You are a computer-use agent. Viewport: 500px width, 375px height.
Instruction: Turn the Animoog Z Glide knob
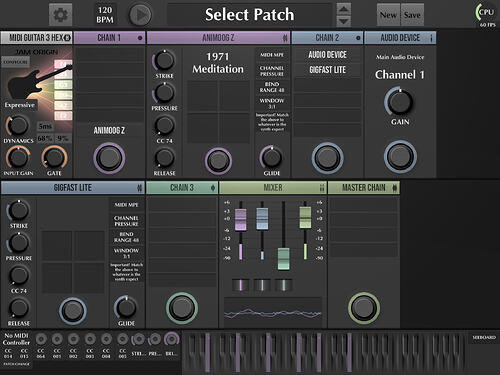tap(272, 157)
